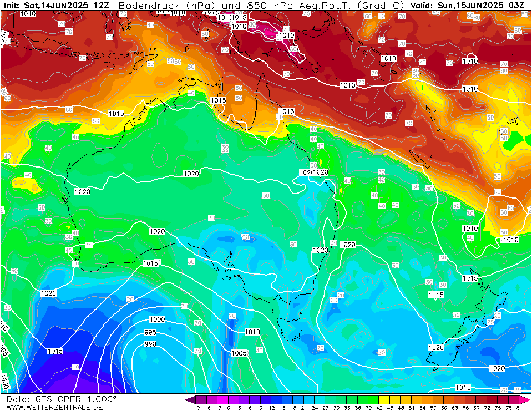Click the 75 label on the color scale
The image size is (532, 411).
[x=498, y=408]
